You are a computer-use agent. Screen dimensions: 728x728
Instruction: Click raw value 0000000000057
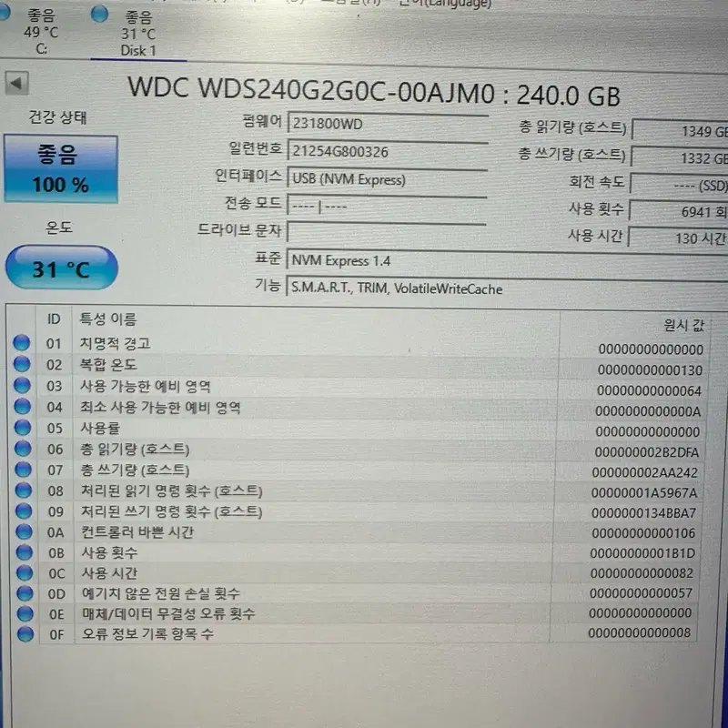pyautogui.click(x=642, y=593)
